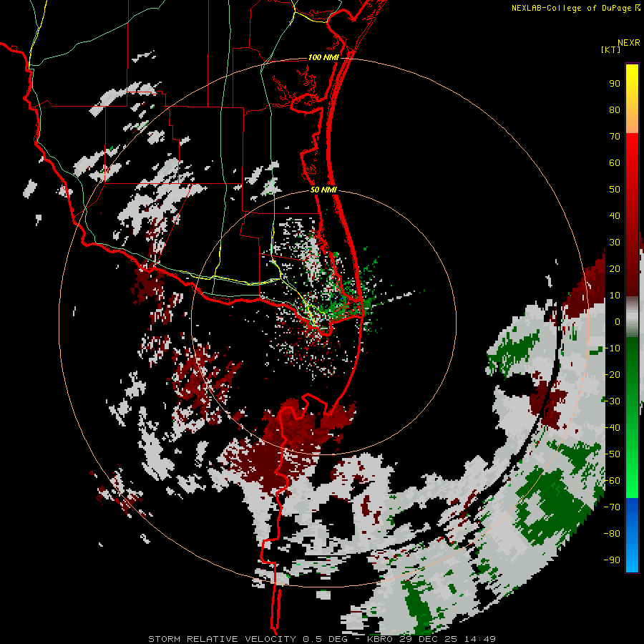This screenshot has height=644, width=644.
Task: Click the -50 knot scale label
Action: (x=612, y=454)
